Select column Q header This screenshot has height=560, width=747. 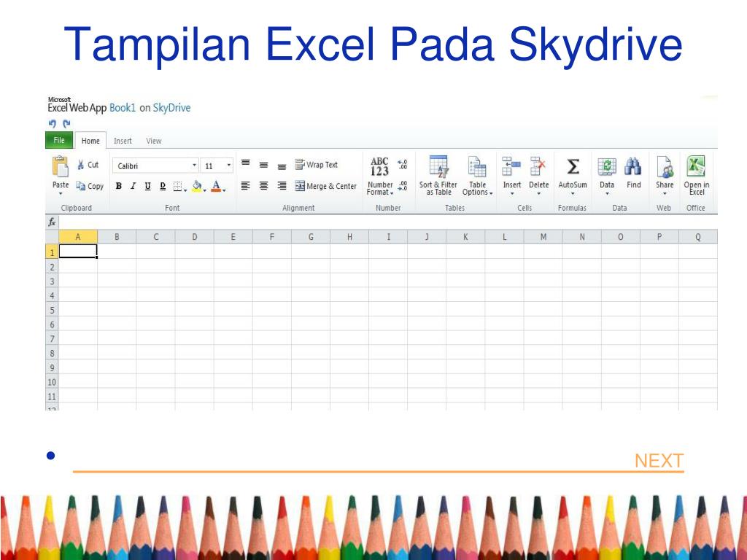pos(698,237)
